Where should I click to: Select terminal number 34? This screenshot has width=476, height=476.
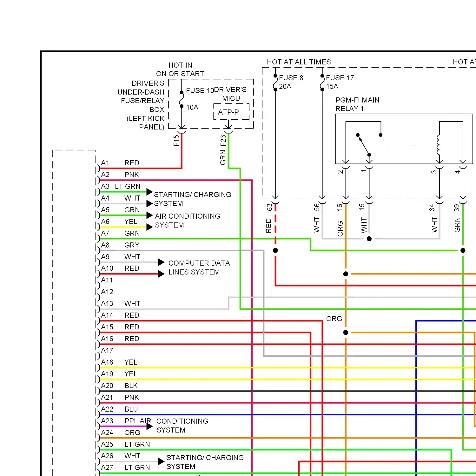[x=432, y=208]
